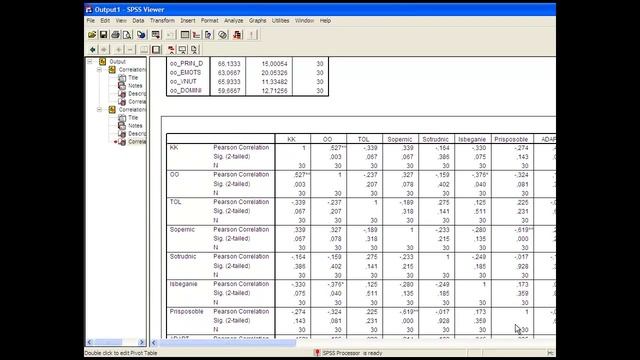
Task: Click the Prisposoble column header
Action: 511,140
